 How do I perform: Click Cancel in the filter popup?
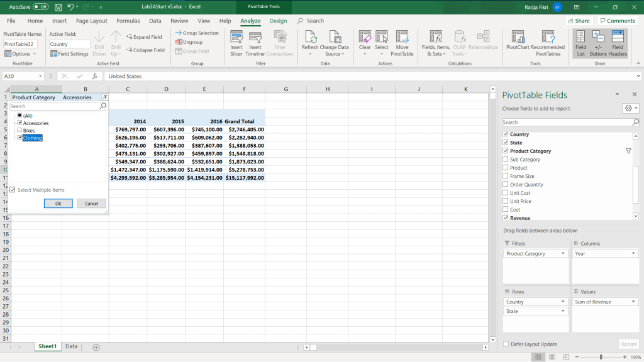pyautogui.click(x=91, y=204)
